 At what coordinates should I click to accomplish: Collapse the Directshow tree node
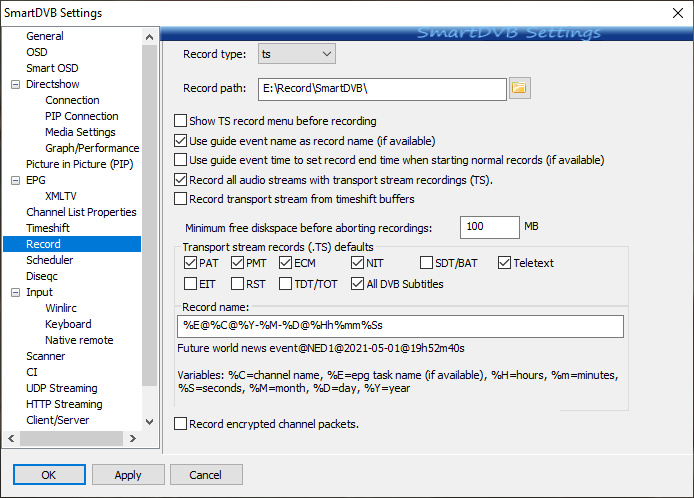point(15,84)
